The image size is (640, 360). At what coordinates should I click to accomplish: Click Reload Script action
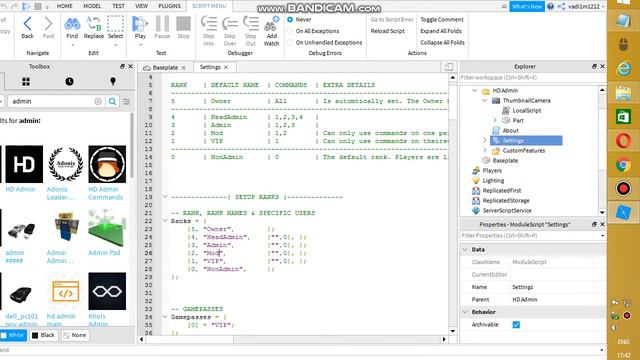pyautogui.click(x=387, y=31)
